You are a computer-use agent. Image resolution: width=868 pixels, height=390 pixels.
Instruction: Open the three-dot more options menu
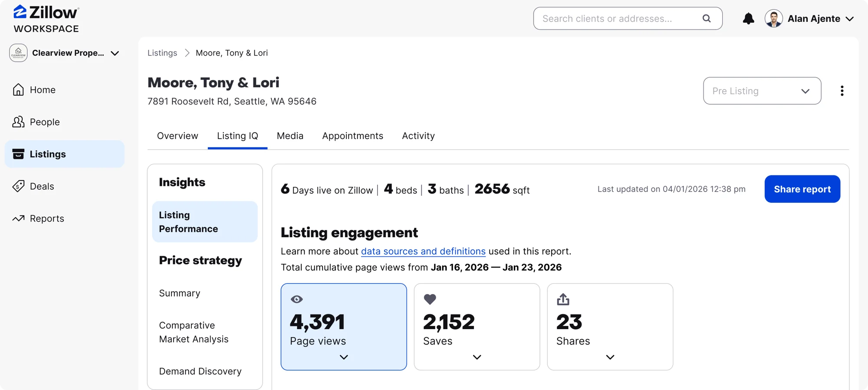[842, 91]
